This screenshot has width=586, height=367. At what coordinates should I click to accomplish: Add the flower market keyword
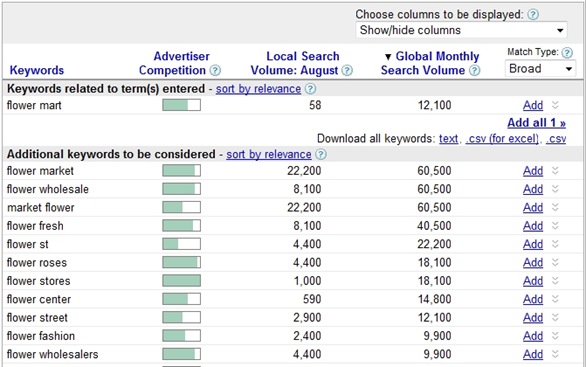[x=533, y=171]
